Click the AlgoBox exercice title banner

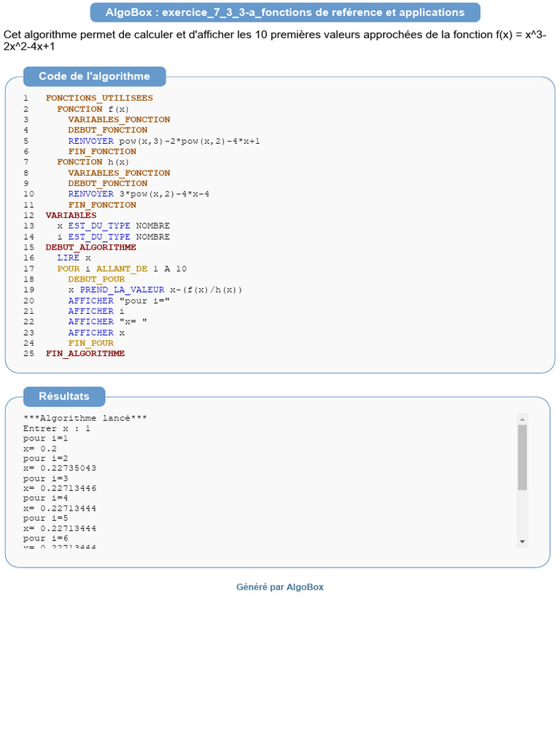285,12
